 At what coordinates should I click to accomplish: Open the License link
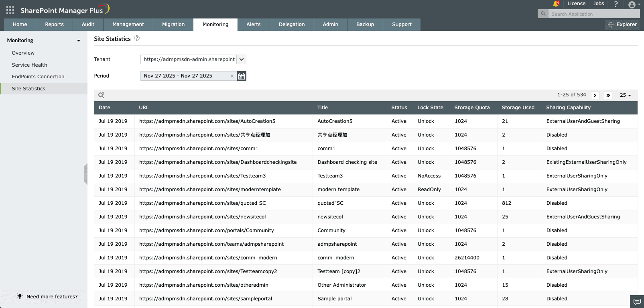click(x=576, y=4)
